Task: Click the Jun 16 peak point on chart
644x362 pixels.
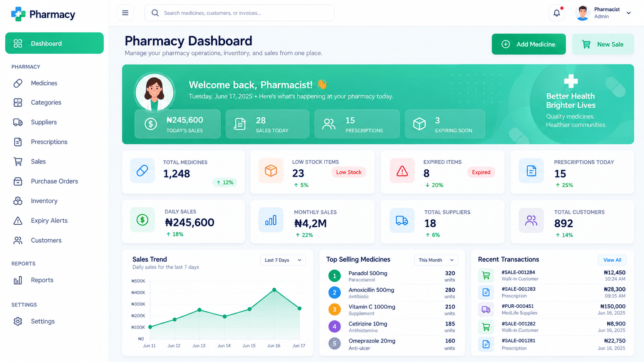Action: 274,290
